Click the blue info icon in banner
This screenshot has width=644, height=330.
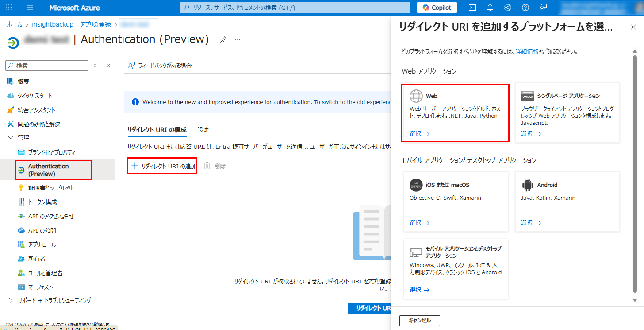(x=136, y=102)
